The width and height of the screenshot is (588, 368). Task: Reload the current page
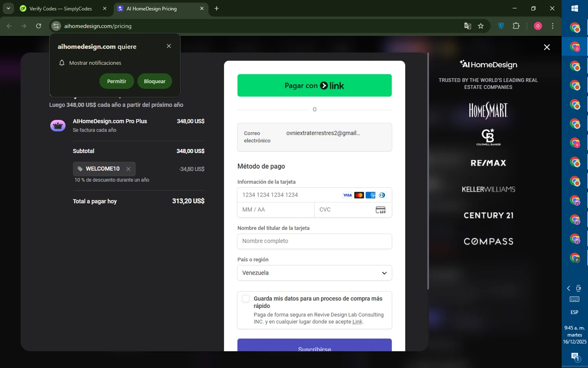click(38, 26)
